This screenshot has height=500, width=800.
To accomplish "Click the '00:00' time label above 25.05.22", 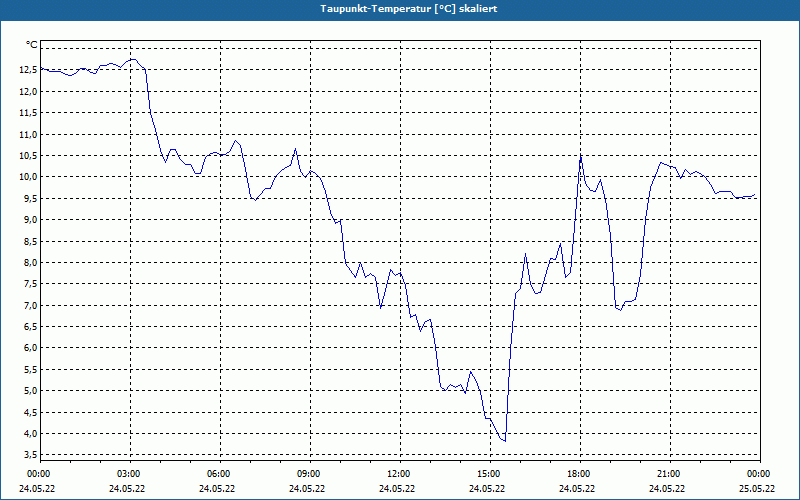I will pyautogui.click(x=759, y=474).
